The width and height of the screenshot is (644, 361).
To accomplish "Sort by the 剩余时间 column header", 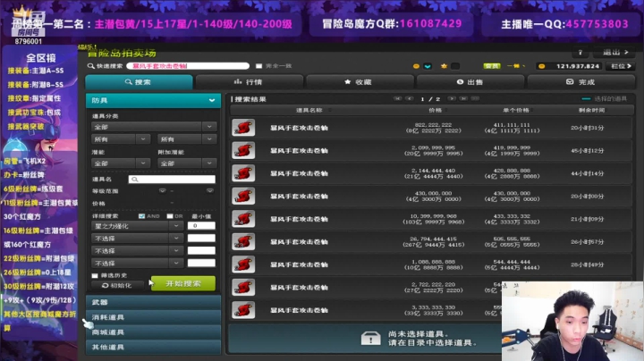I will (591, 110).
